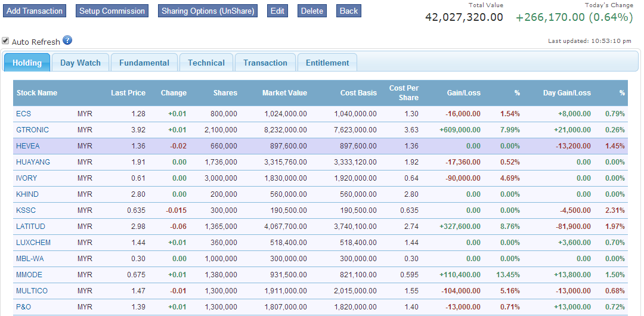Click ECS cost basis 1,040,000.00

coord(355,114)
